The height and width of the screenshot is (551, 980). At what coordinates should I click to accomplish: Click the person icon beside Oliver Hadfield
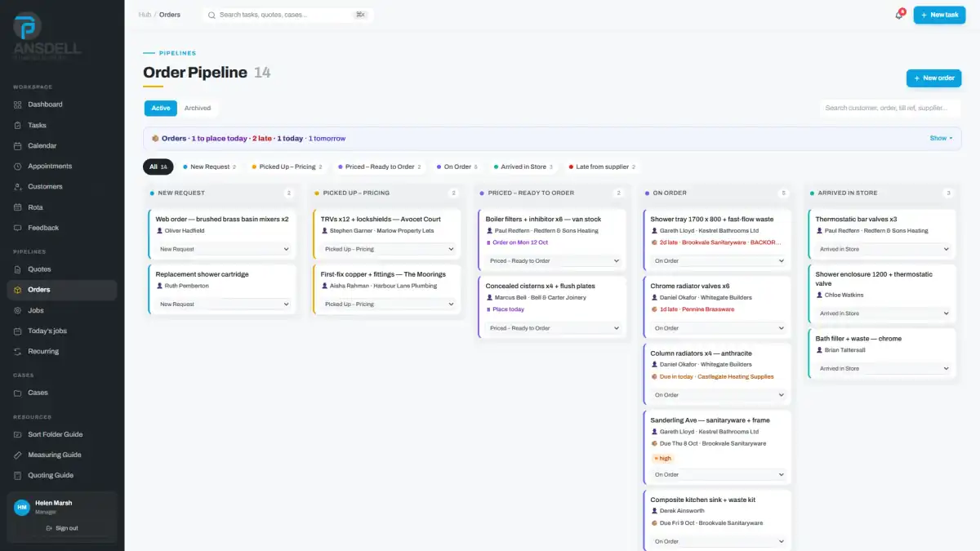[x=158, y=231]
